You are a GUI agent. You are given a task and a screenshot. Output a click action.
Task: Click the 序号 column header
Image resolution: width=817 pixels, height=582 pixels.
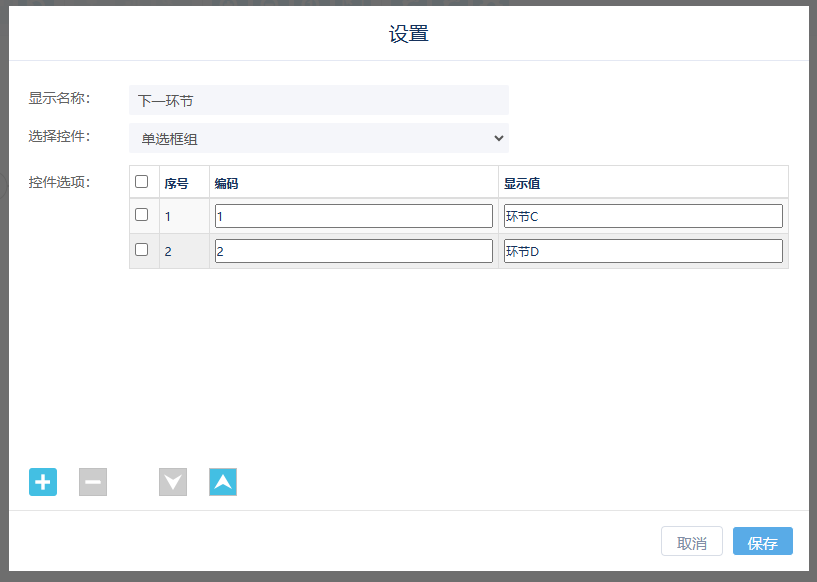(x=177, y=183)
